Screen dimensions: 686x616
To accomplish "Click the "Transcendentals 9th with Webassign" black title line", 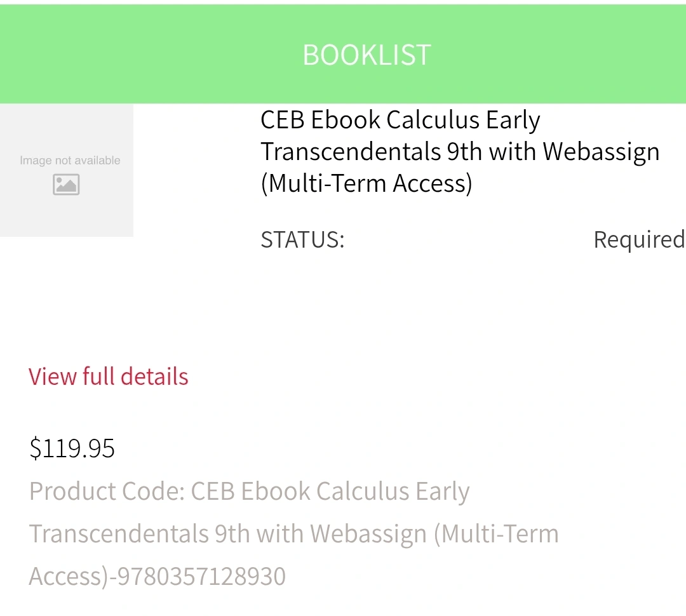I will pos(461,152).
